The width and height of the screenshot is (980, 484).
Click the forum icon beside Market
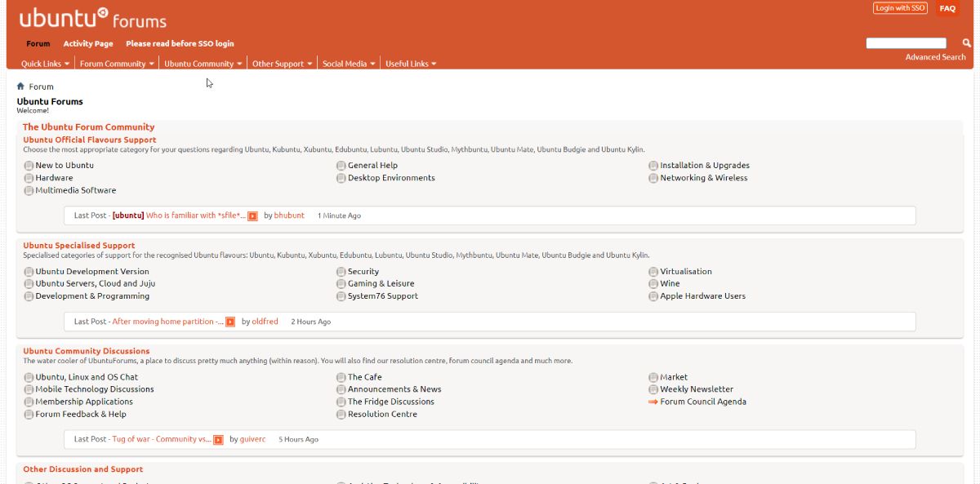(653, 378)
